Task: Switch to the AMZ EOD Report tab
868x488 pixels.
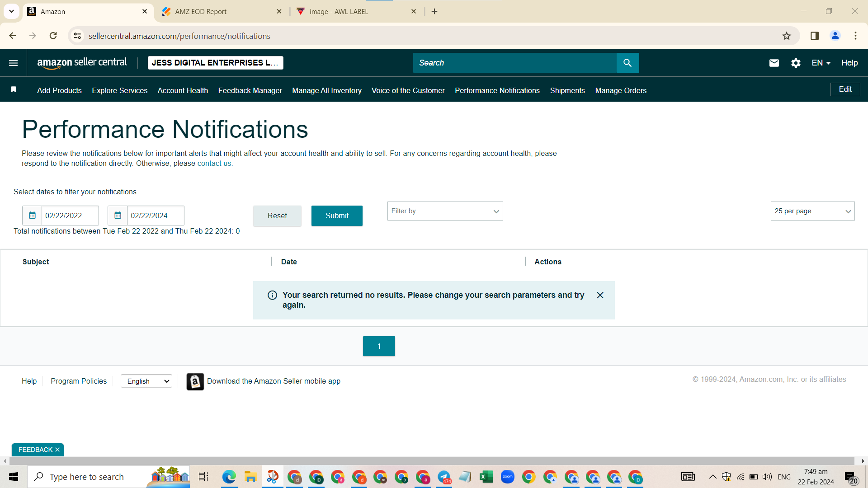Action: (222, 11)
